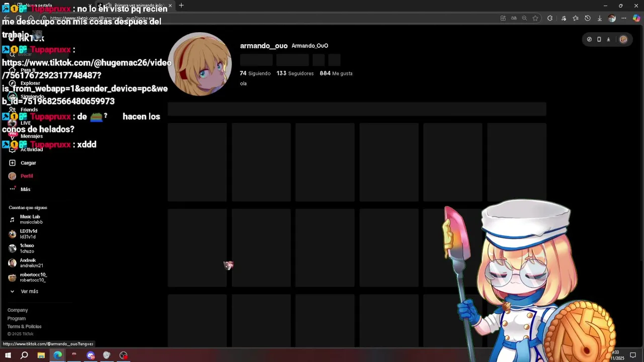Open TikTok account avatar menu top right
The width and height of the screenshot is (644, 362).
point(623,39)
